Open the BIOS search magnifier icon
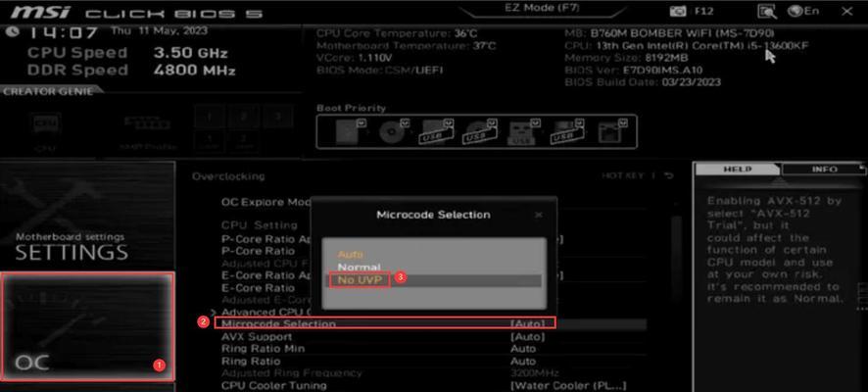Image resolution: width=868 pixels, height=392 pixels. [767, 11]
